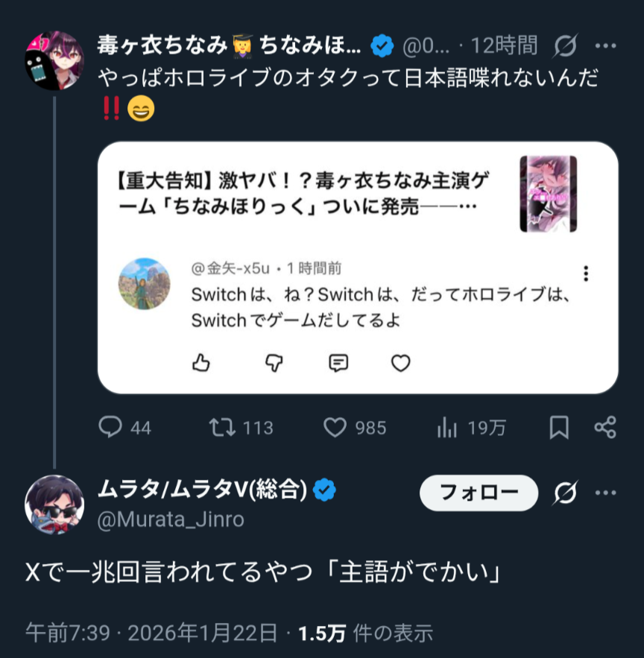Open 毒ヶ衣ちなみ's profile avatar

click(54, 61)
